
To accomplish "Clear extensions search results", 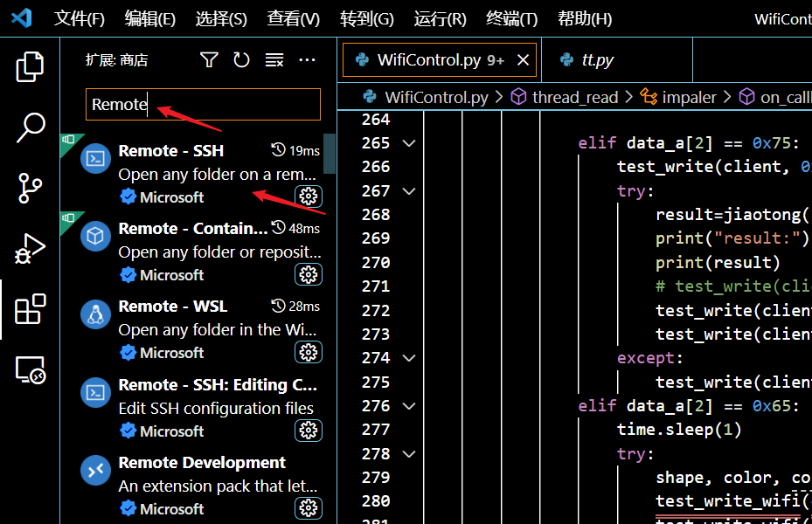I will (x=274, y=60).
